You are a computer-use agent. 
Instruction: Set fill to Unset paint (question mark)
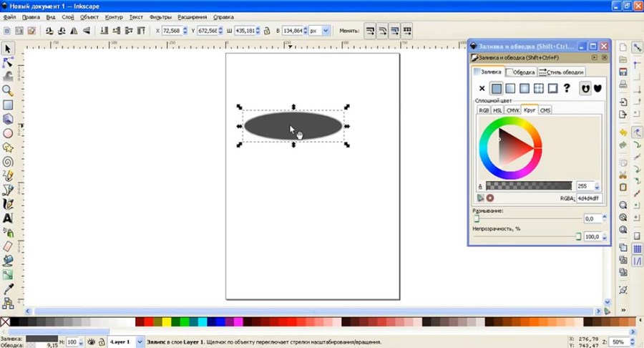[567, 88]
